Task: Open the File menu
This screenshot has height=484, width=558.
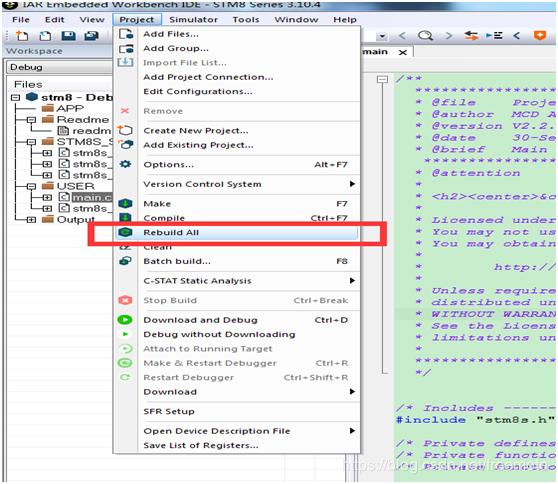Action: [21, 20]
